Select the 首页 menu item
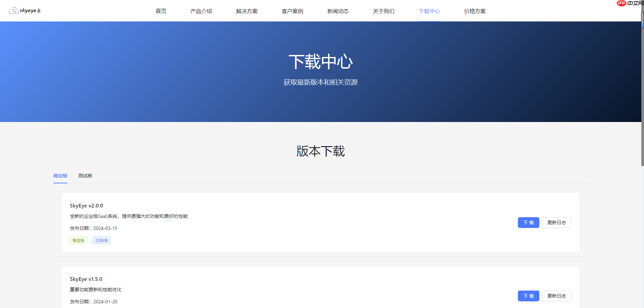The image size is (644, 308). [x=161, y=11]
